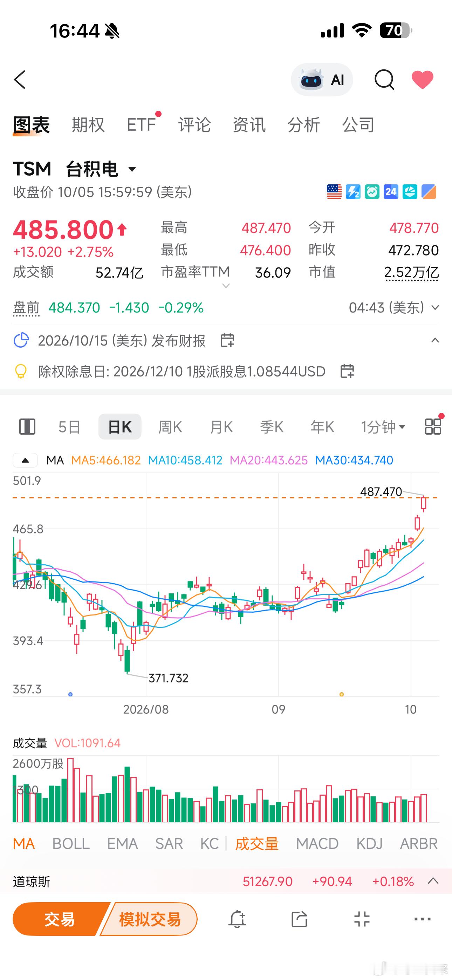
Task: Expand the TSM 台积电 stock dropdown arrow
Action: coord(132,169)
